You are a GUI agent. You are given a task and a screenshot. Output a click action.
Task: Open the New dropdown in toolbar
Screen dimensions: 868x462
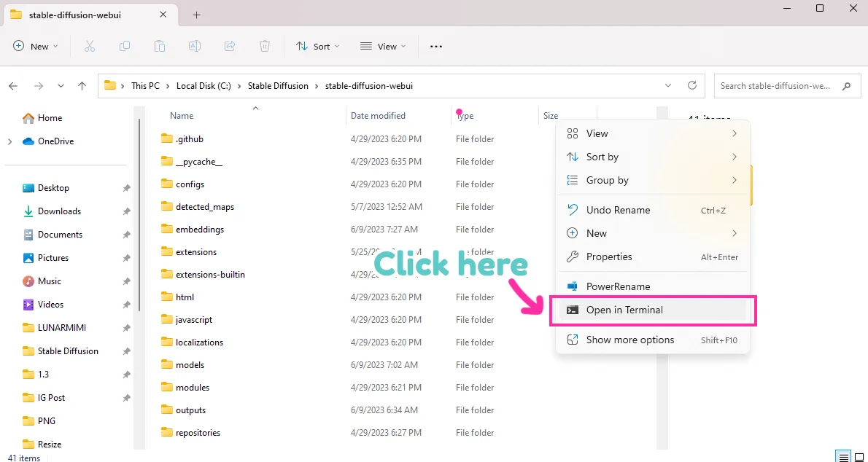tap(36, 47)
